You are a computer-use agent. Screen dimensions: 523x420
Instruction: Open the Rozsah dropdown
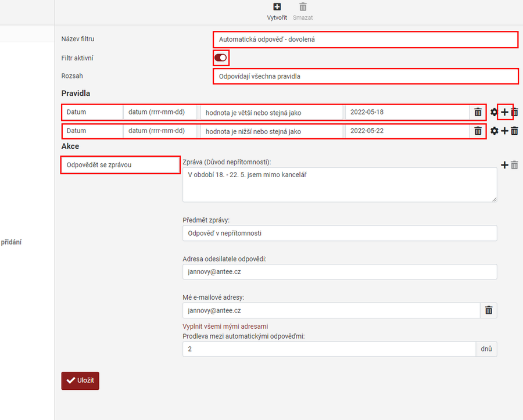[x=365, y=76]
